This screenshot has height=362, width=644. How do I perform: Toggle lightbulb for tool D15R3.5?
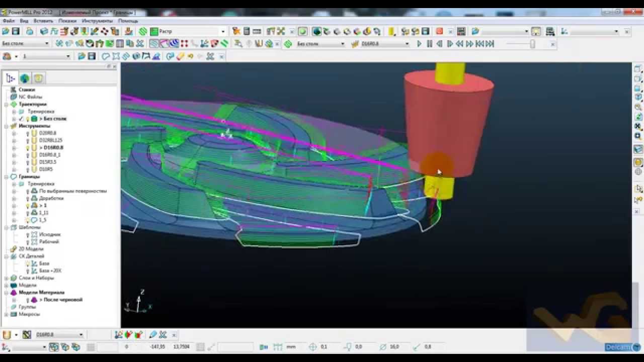tap(28, 162)
